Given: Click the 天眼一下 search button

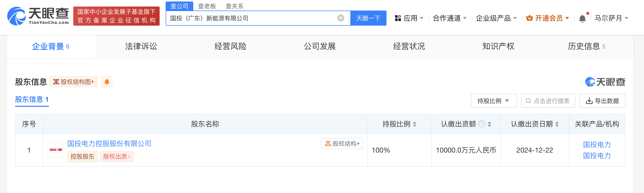Looking at the screenshot, I should pyautogui.click(x=368, y=18).
